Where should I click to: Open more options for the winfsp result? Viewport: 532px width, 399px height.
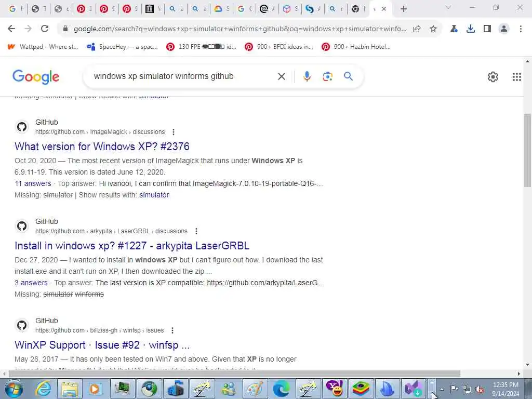click(172, 330)
